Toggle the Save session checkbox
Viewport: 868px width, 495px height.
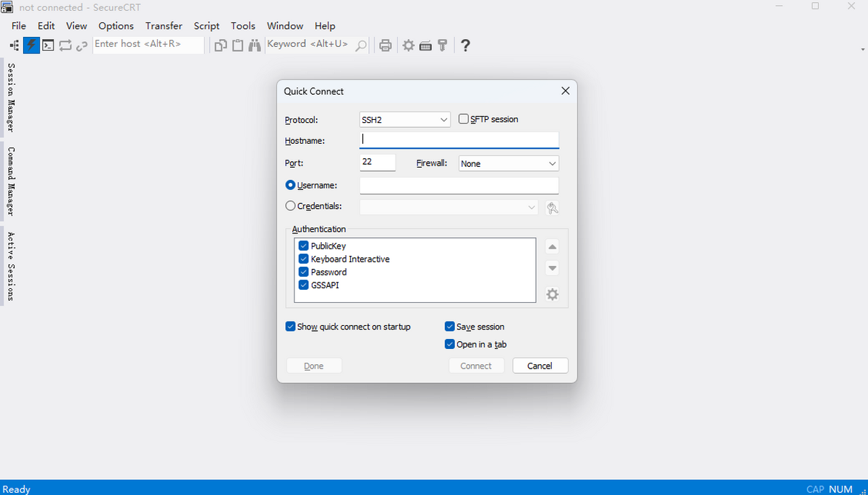(x=450, y=327)
